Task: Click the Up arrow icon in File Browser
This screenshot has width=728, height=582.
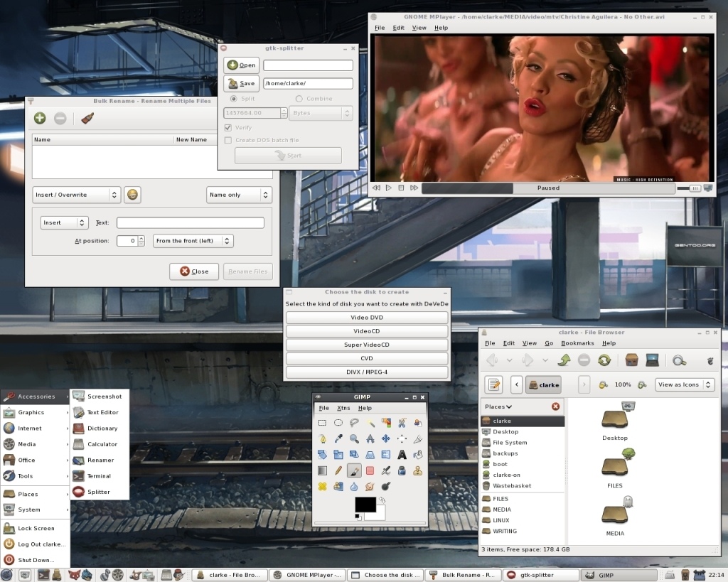Action: (x=564, y=360)
